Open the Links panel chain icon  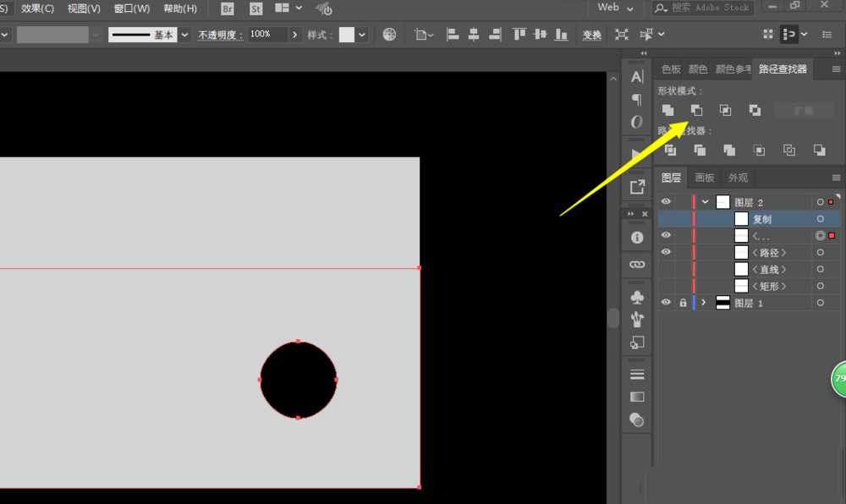click(x=637, y=265)
